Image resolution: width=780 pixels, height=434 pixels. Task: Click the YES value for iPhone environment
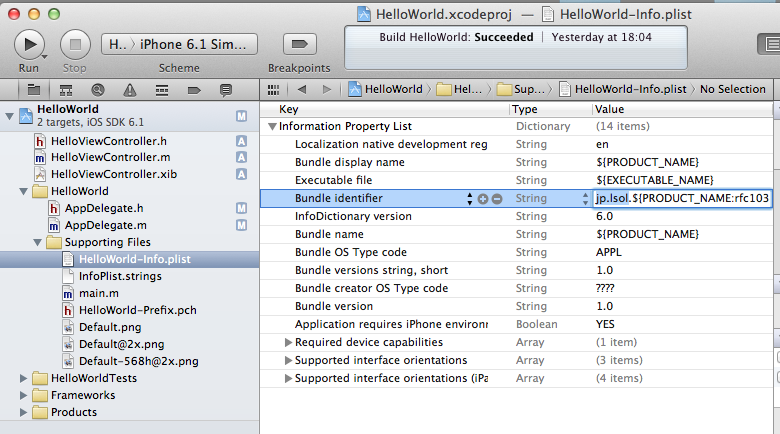(605, 325)
